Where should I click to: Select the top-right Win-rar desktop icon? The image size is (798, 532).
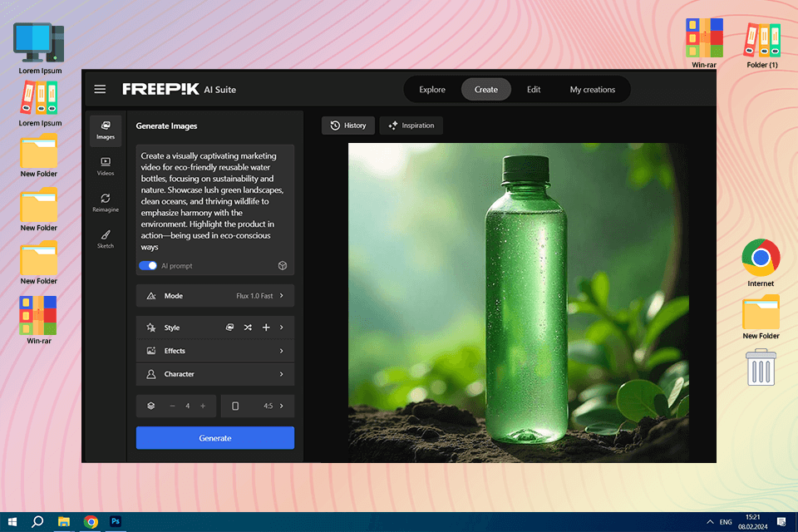coord(704,43)
